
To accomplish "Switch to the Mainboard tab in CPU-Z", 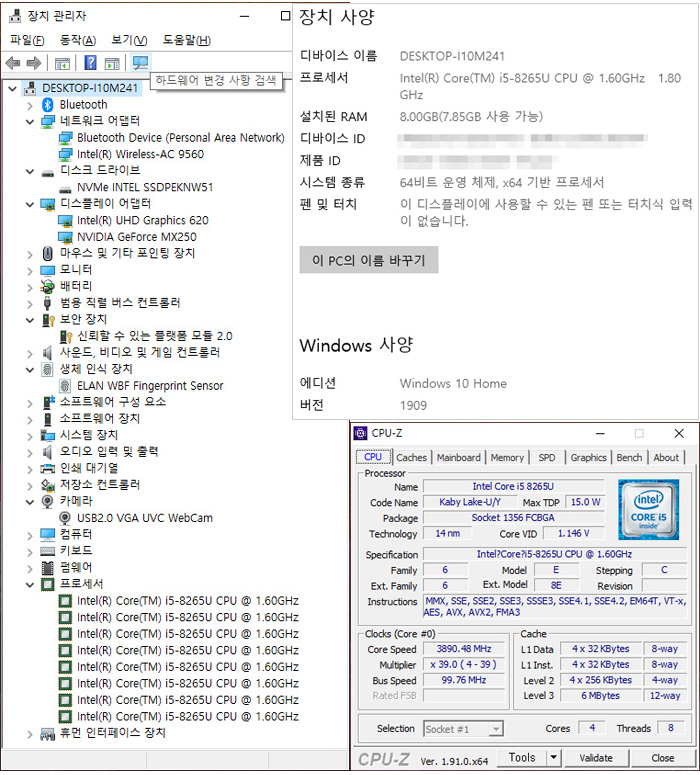I will coord(458,458).
